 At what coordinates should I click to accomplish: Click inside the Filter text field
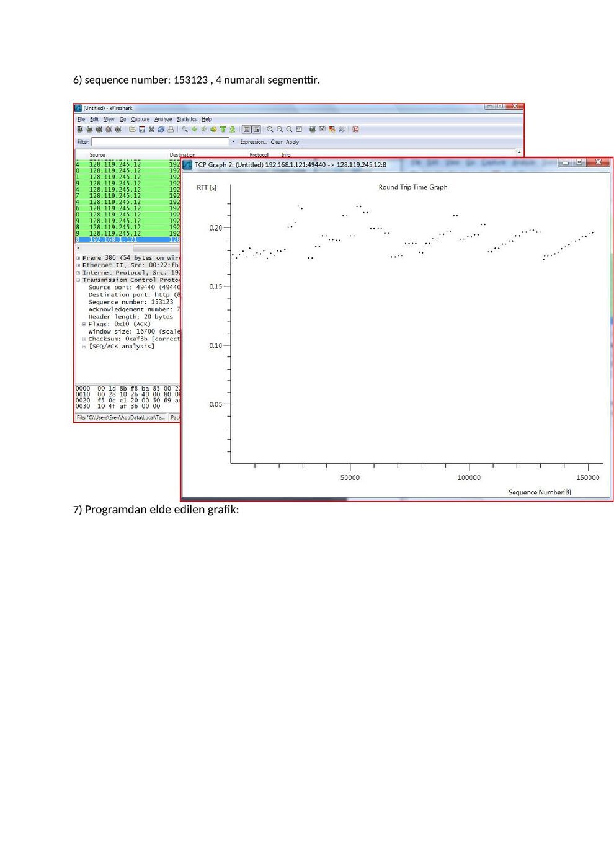(x=161, y=142)
